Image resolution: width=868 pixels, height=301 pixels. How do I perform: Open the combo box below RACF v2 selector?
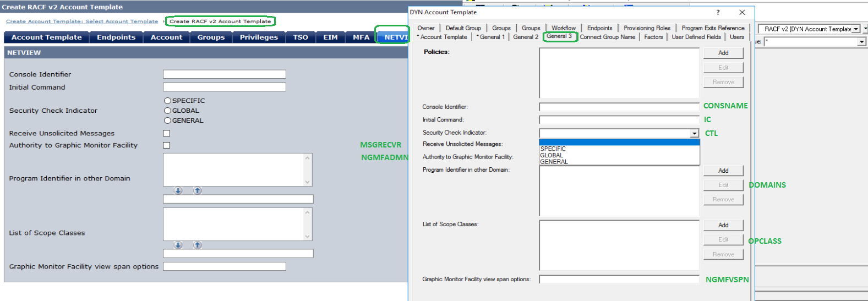click(861, 42)
